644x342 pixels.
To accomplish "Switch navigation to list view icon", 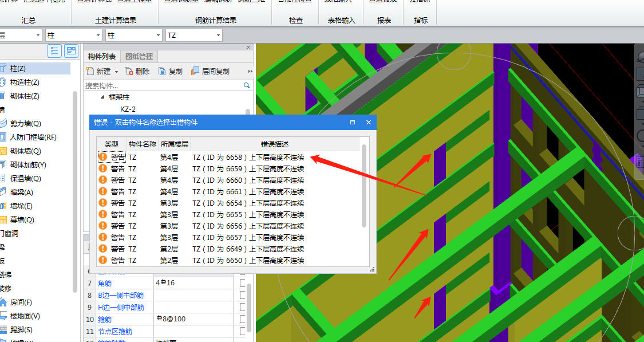I will tap(54, 50).
